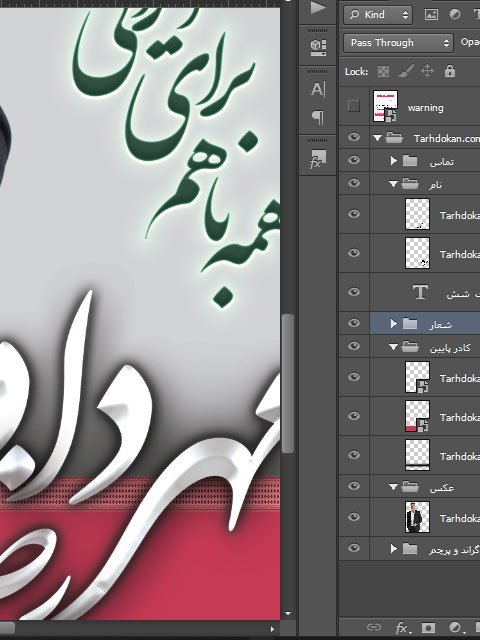Select second Tarhdokan layer thumbnail under نام
The width and height of the screenshot is (480, 640).
pos(417,253)
